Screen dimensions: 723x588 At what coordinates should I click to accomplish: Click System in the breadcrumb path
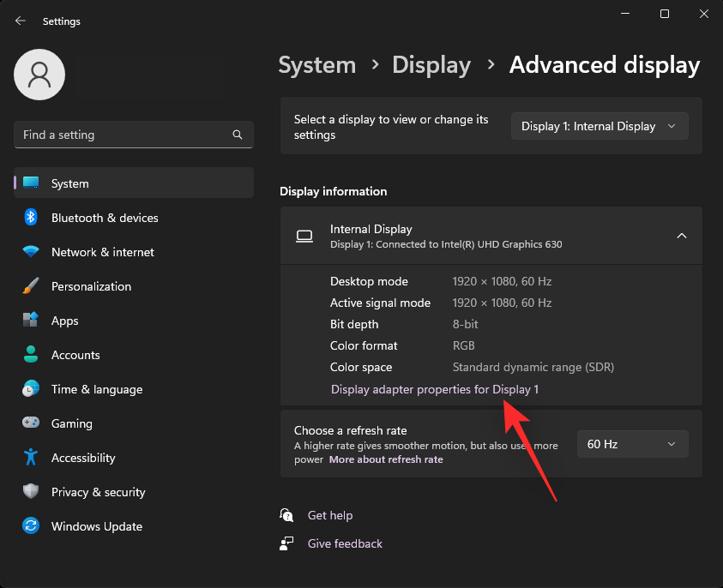[316, 64]
